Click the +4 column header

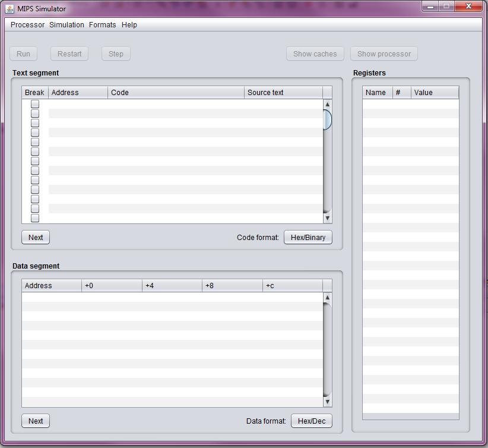click(172, 286)
